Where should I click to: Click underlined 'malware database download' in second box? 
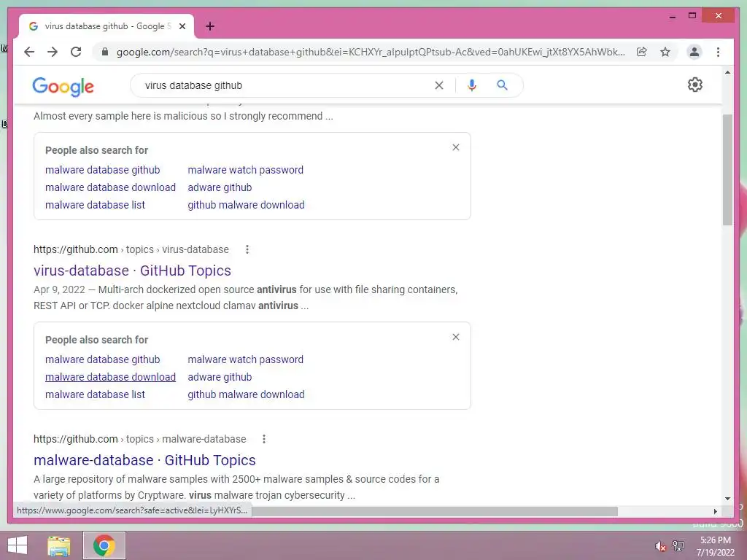(111, 377)
